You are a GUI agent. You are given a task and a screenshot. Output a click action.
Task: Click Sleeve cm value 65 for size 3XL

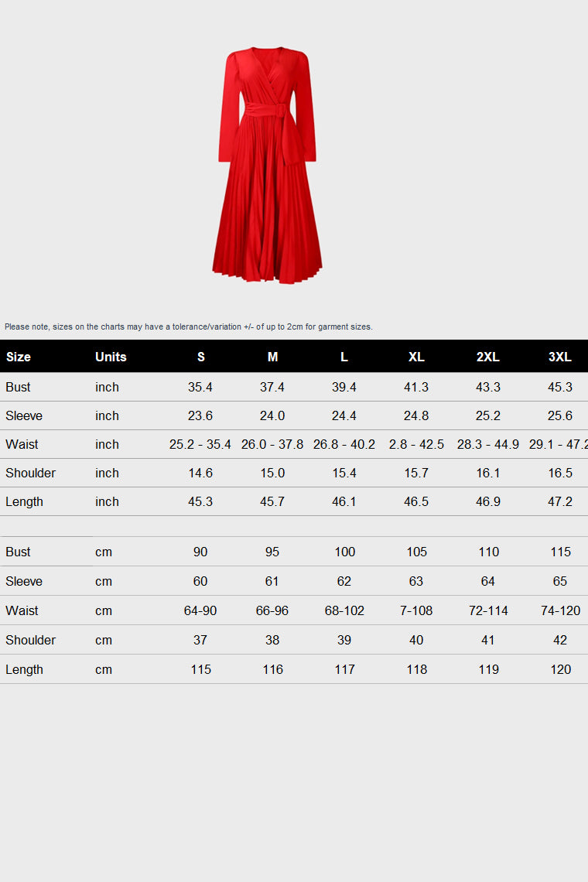click(x=560, y=581)
